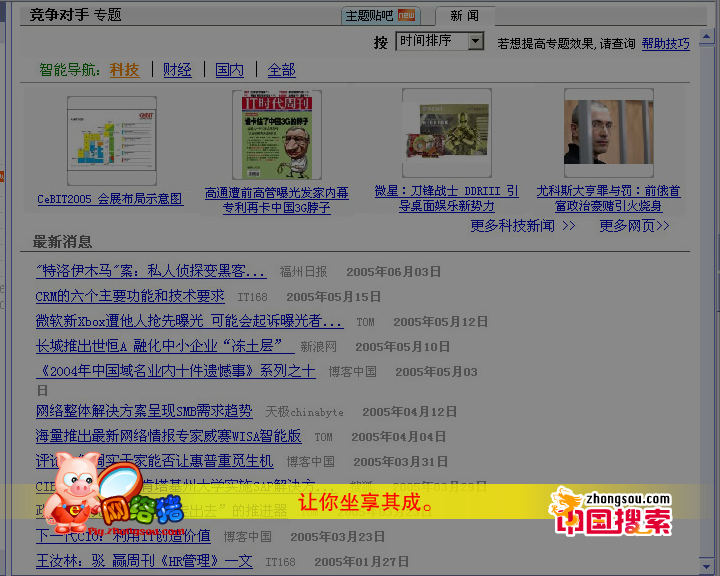
Task: Select the 全部 navigation category
Action: click(281, 70)
